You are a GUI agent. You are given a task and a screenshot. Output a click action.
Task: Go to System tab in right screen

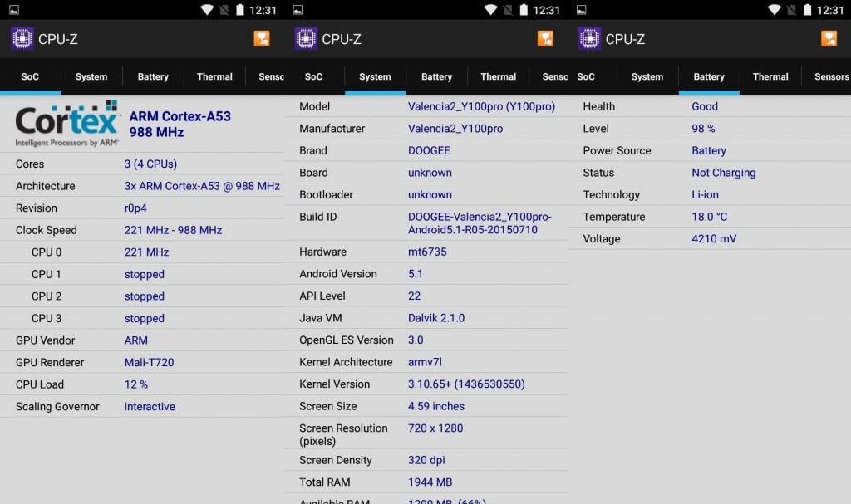[647, 76]
